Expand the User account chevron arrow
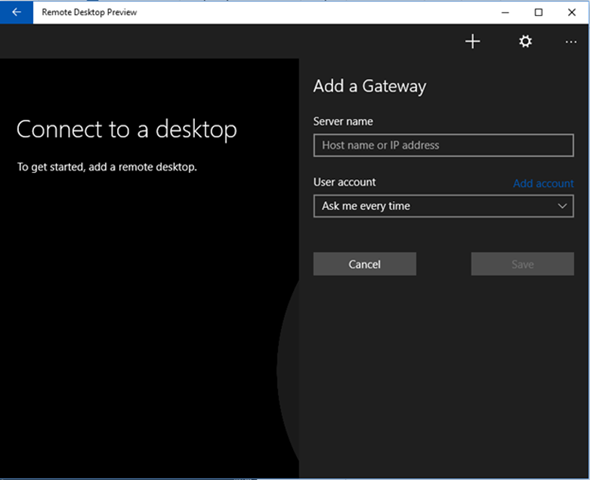 pos(562,206)
